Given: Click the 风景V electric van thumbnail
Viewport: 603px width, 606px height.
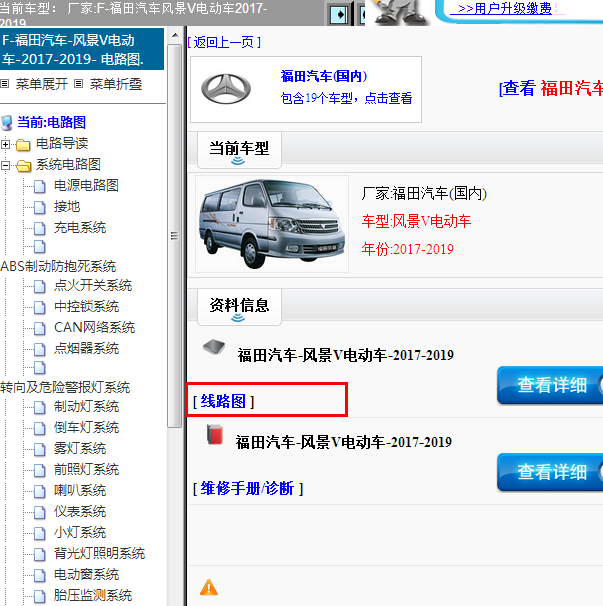Looking at the screenshot, I should pos(272,224).
